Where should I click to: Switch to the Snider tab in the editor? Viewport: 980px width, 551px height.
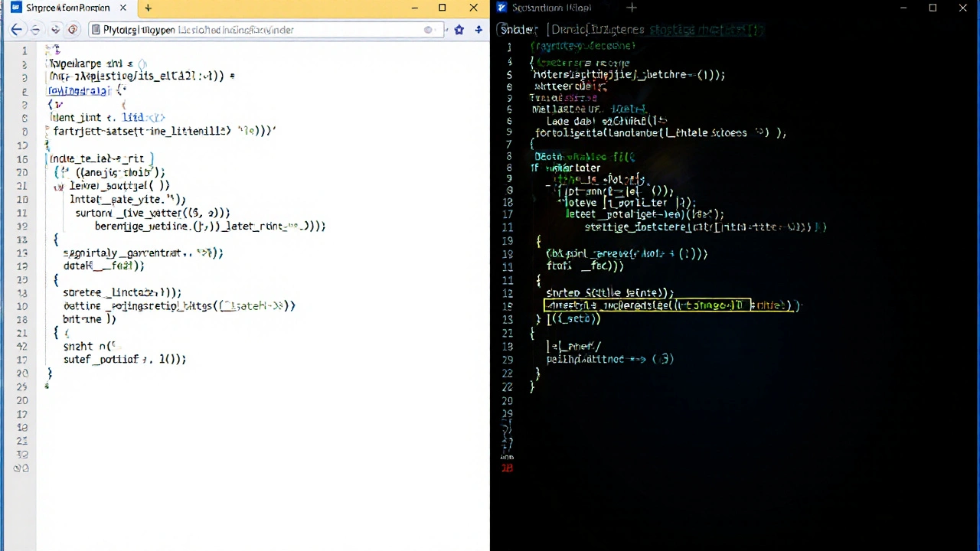coord(551,8)
